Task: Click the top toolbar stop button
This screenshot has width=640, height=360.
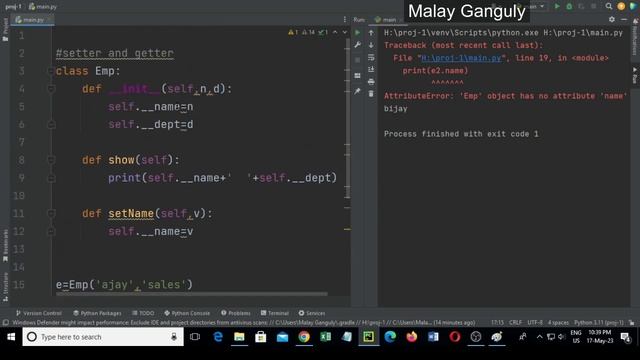Action: pyautogui.click(x=593, y=6)
